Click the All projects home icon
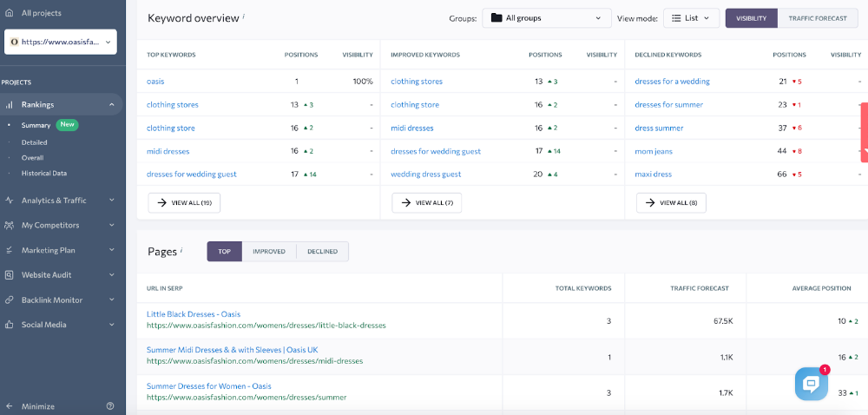 (9, 13)
